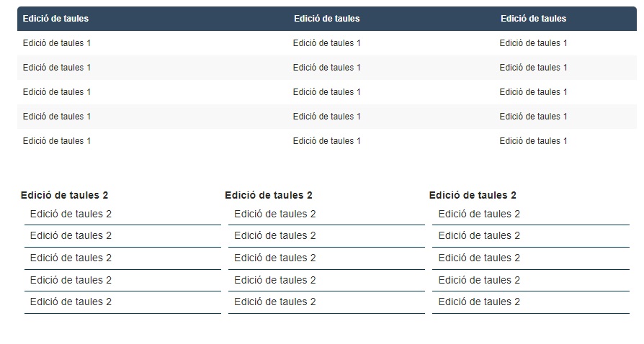This screenshot has width=644, height=344.
Task: Select second-row, last-column cell 'Edició de taules 1'
Action: pyautogui.click(x=533, y=68)
